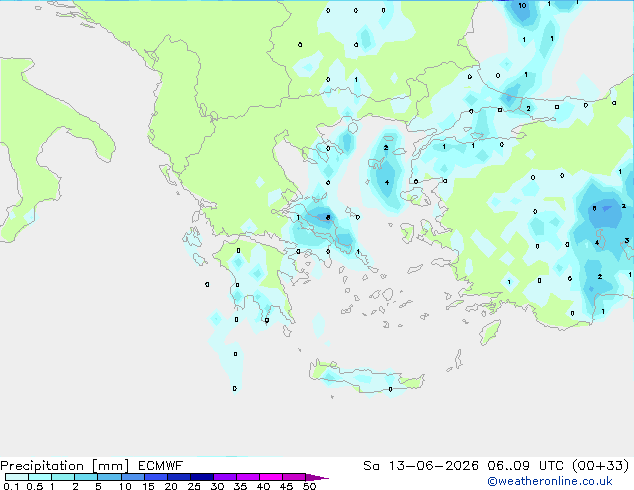Click the '35' legend scale label
Viewport: 634px width, 490px height.
pos(240,486)
